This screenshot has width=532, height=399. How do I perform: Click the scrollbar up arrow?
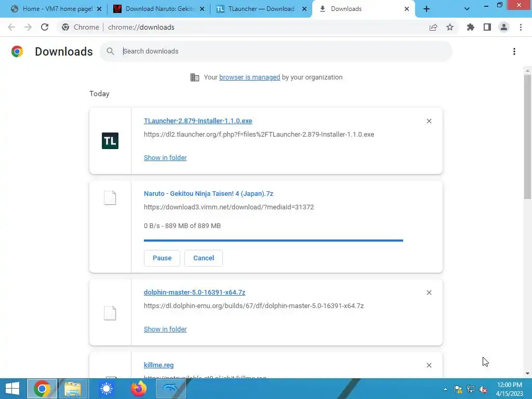(527, 71)
